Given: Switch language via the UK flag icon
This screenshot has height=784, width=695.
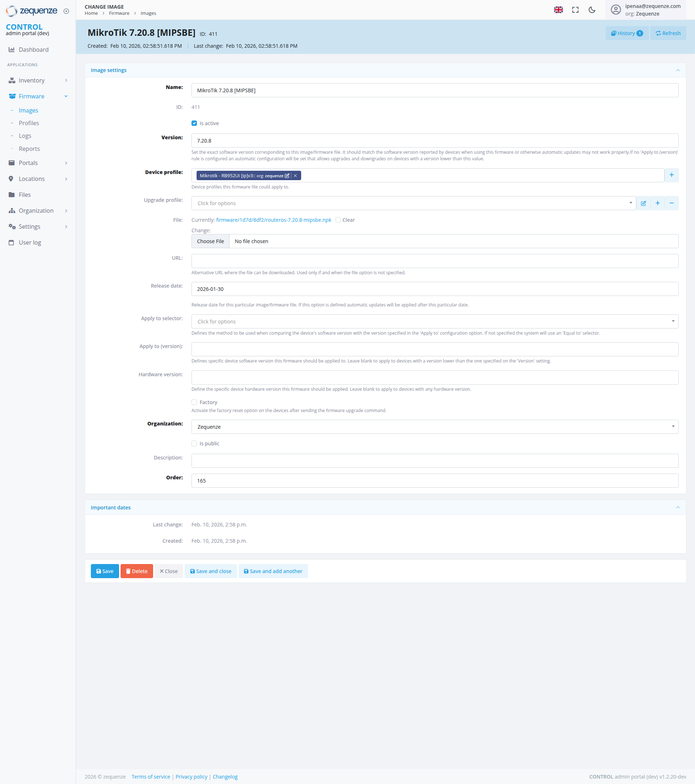Looking at the screenshot, I should (559, 10).
